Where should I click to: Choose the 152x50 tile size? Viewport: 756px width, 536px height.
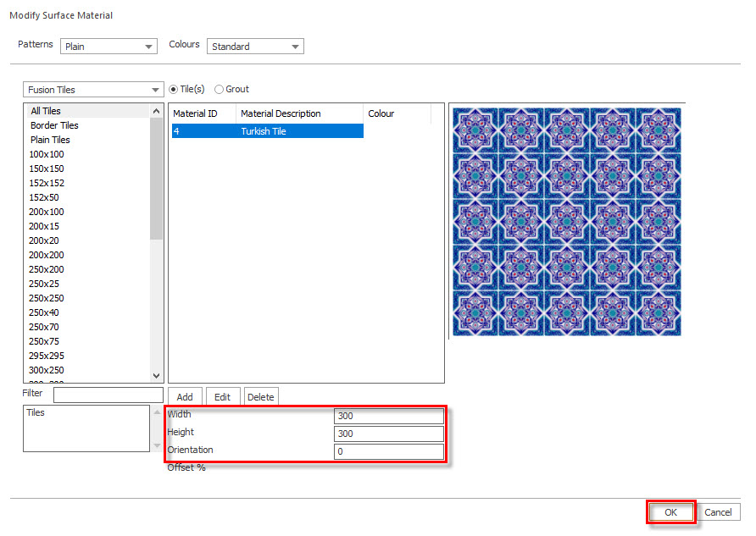(x=44, y=197)
